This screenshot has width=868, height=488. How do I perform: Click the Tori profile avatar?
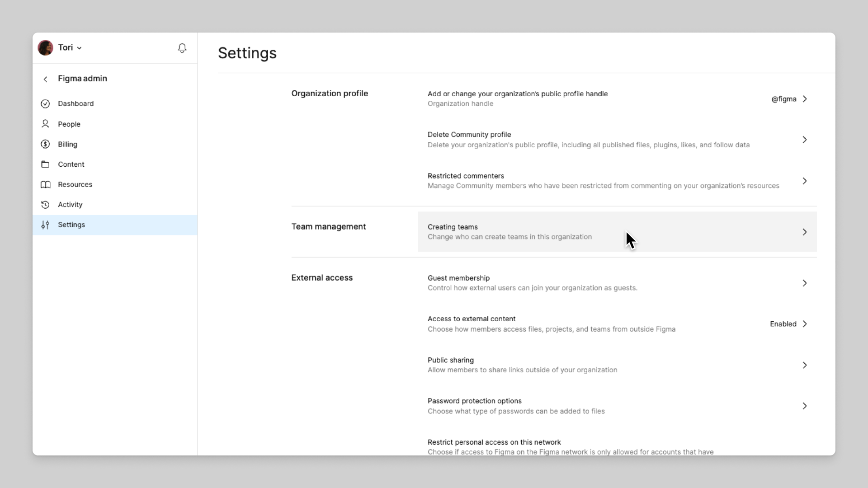[x=45, y=48]
